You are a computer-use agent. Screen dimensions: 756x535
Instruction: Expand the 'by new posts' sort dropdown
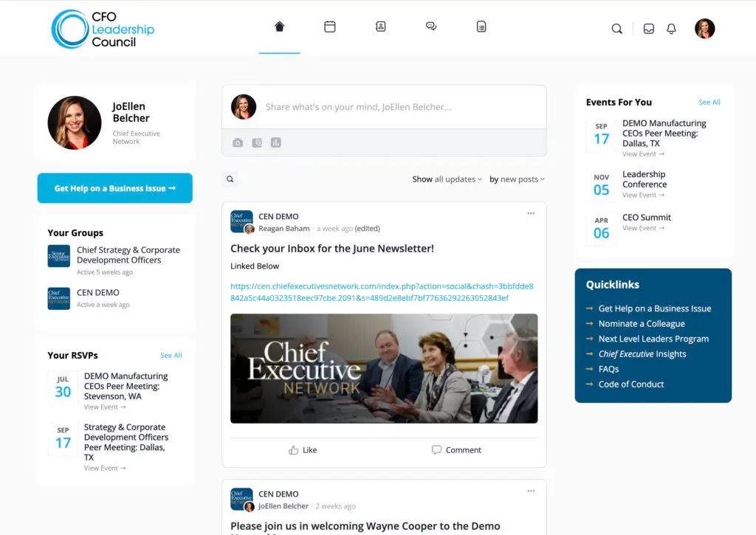point(517,179)
